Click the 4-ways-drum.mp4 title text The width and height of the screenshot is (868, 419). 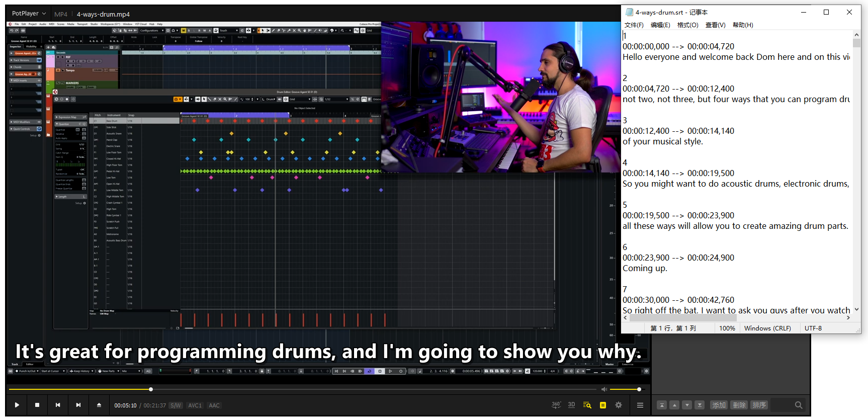pos(103,14)
